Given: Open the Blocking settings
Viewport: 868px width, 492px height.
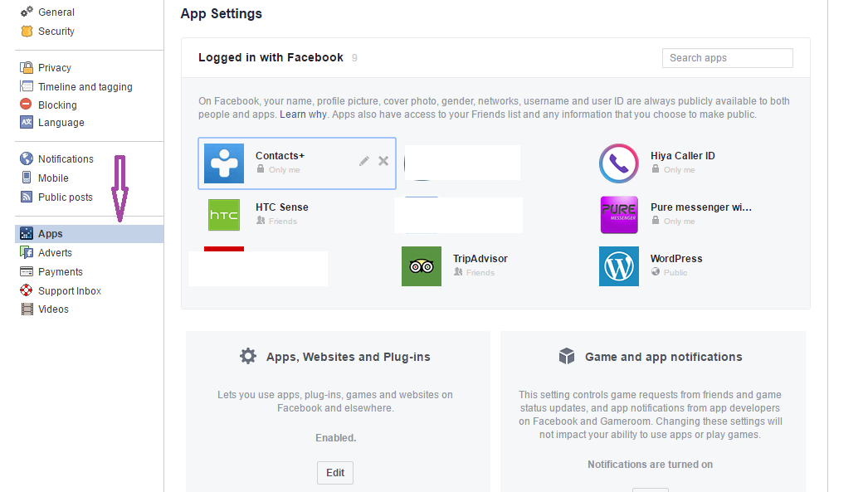Looking at the screenshot, I should tap(57, 105).
